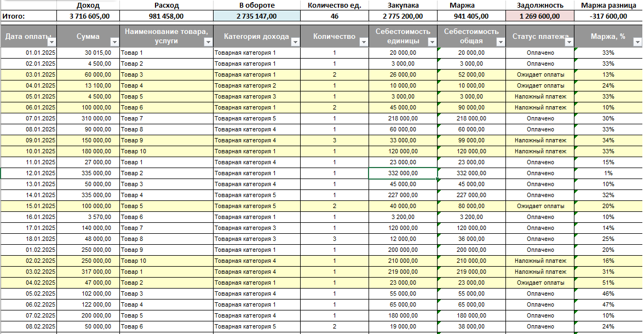
Task: Select date cell 10.01.2025
Action: 28,151
